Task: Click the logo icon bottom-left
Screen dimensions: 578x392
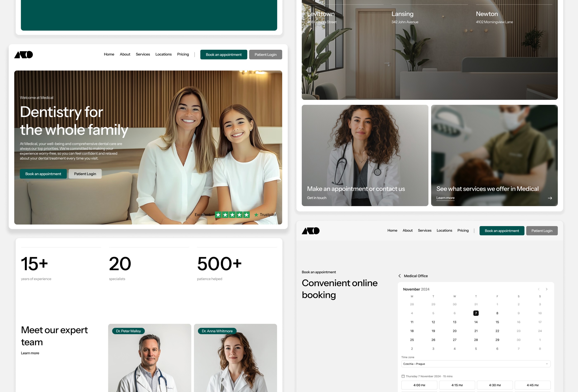Action: point(311,231)
